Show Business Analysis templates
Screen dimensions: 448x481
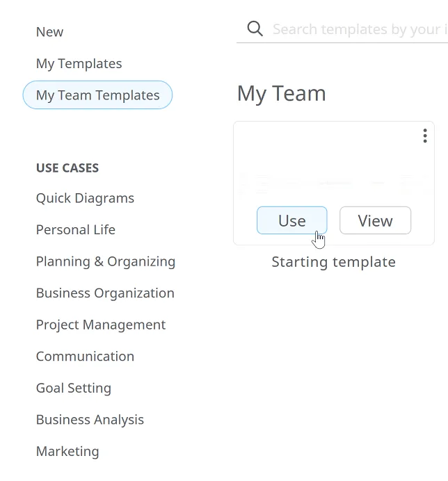(90, 420)
